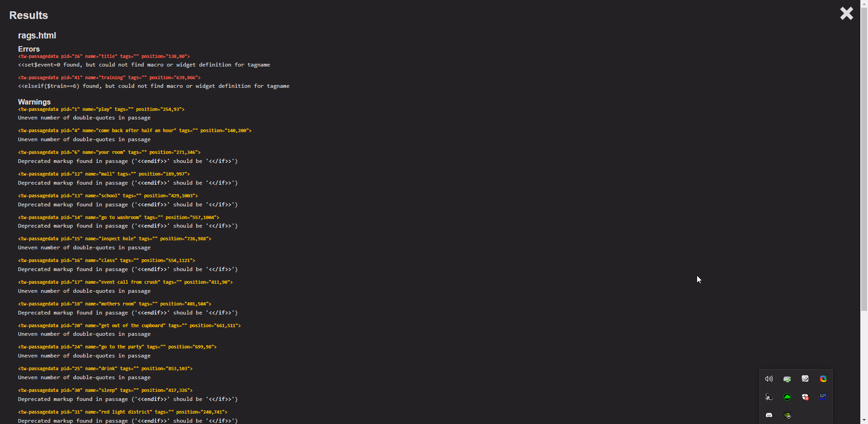Image resolution: width=868 pixels, height=424 pixels.
Task: Select the passagedata line "red light district"
Action: (123, 412)
